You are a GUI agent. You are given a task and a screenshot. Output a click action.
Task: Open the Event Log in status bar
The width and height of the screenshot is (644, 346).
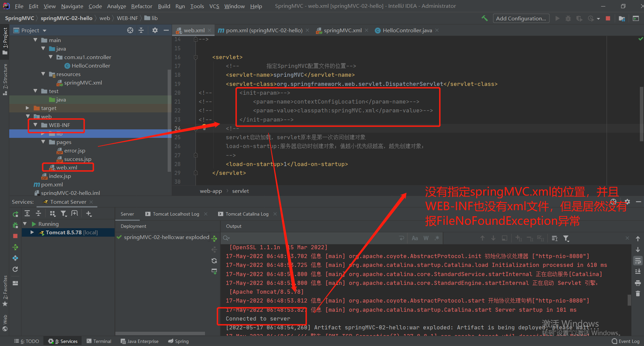pos(626,341)
